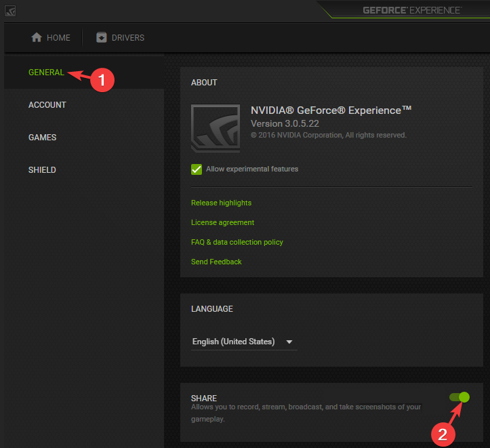Image resolution: width=490 pixels, height=448 pixels.
Task: Click the ABOUT section heading
Action: pos(204,83)
